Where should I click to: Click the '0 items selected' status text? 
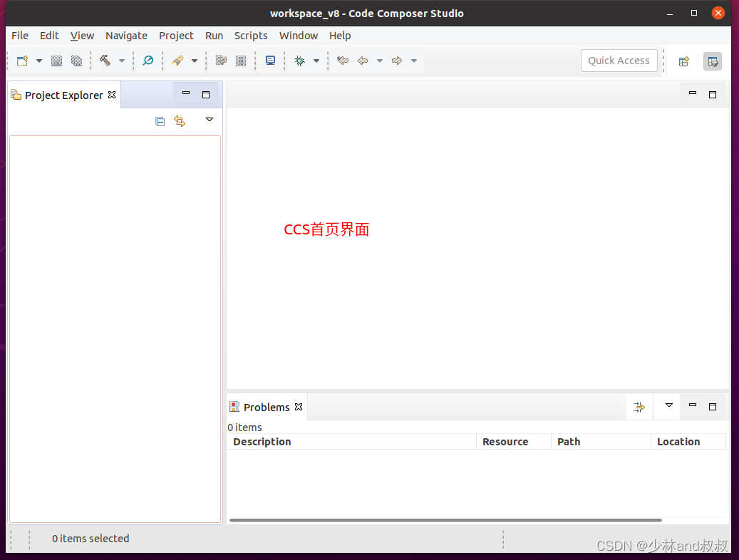[91, 539]
